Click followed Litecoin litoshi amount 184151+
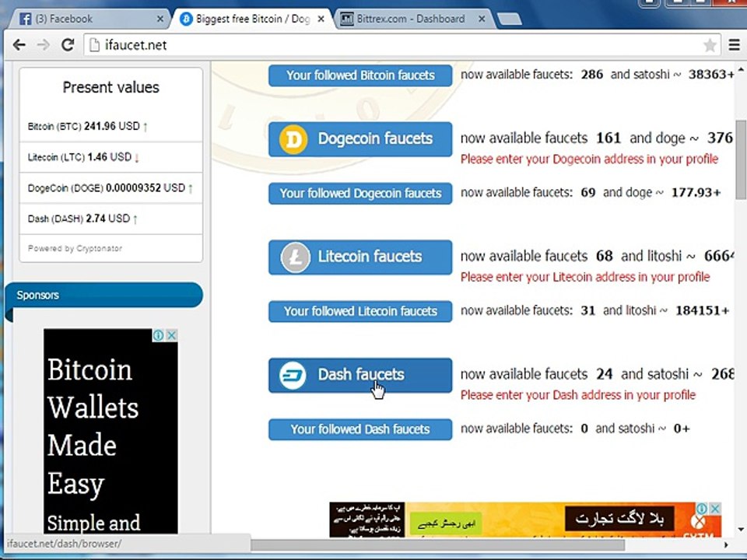747x560 pixels. [702, 311]
